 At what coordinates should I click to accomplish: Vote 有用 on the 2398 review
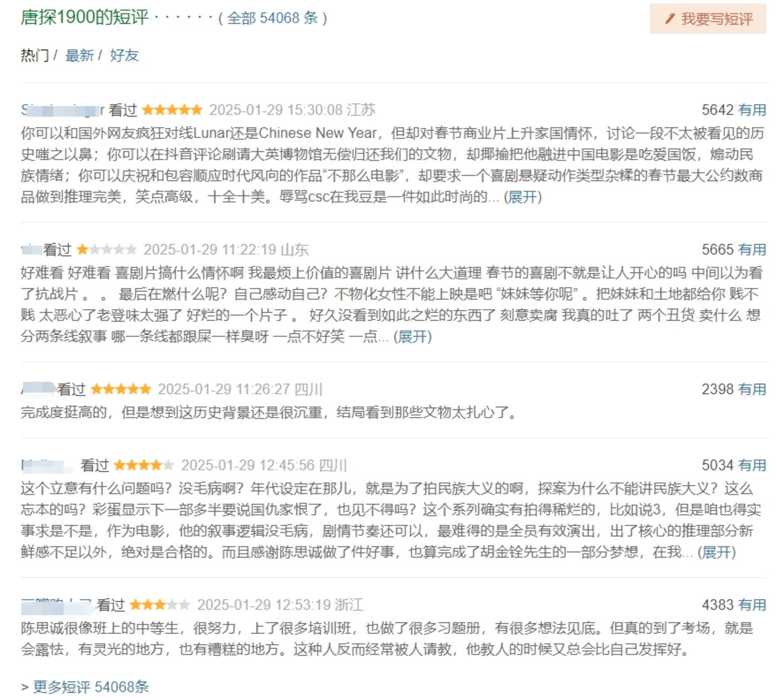pos(752,389)
